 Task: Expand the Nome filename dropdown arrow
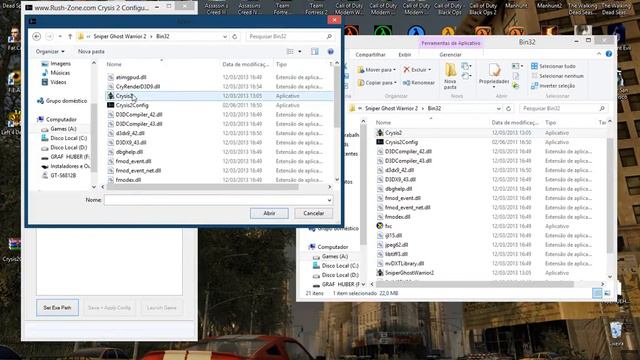click(x=329, y=200)
